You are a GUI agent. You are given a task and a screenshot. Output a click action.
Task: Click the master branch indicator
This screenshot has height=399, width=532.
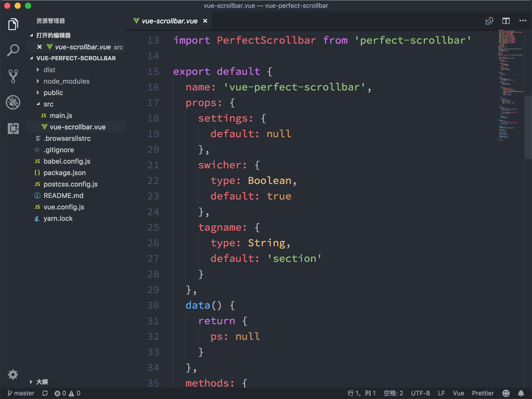(21, 393)
